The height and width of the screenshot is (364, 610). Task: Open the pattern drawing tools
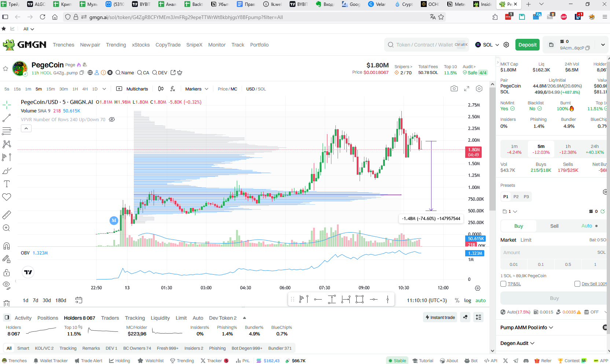(7, 144)
